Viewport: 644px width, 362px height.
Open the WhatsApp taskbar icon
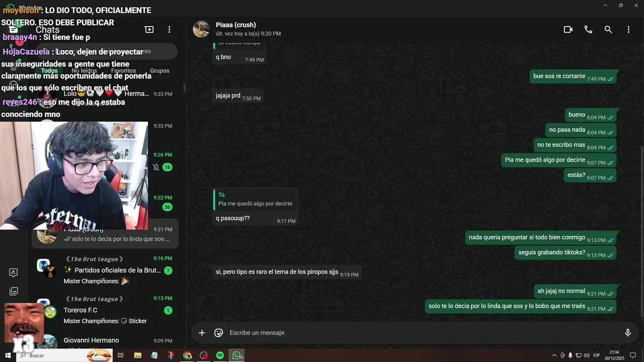(236, 355)
